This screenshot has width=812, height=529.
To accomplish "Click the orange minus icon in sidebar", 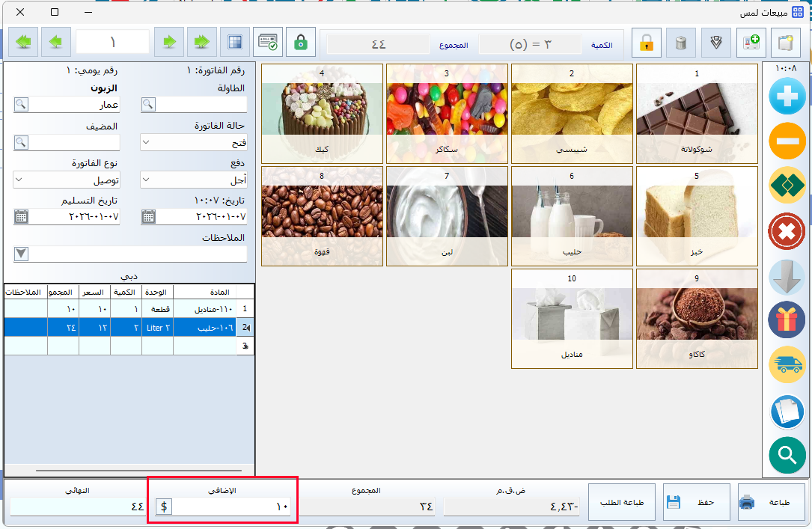I will click(787, 140).
